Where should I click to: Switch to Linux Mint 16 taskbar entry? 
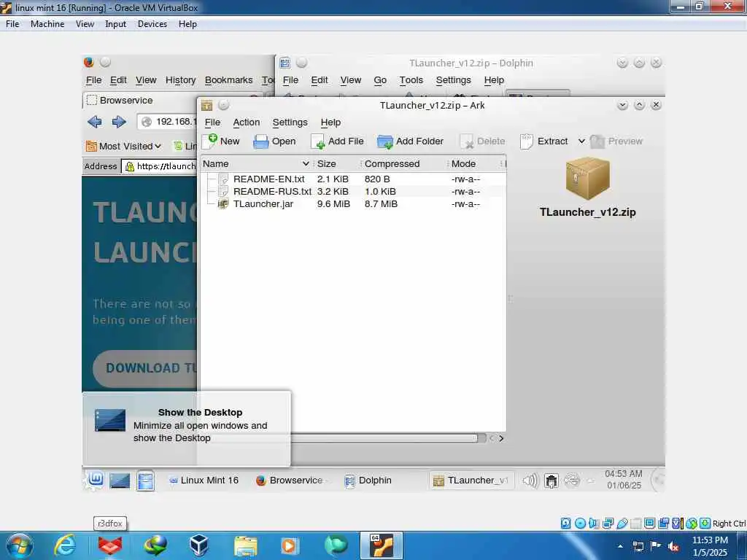(204, 480)
